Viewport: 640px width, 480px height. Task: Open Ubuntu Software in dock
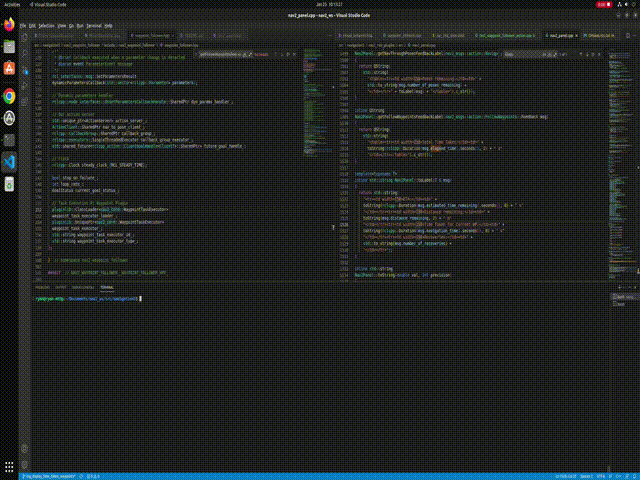click(9, 69)
